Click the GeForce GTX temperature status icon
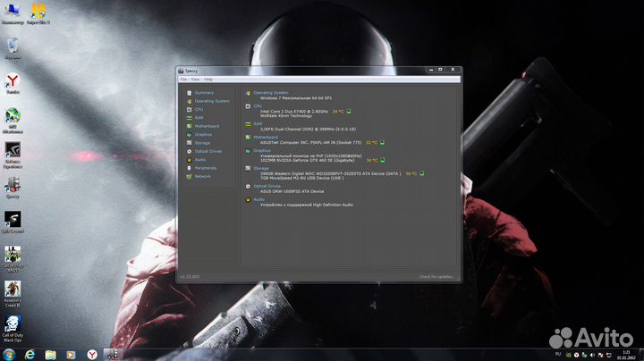 tap(383, 161)
